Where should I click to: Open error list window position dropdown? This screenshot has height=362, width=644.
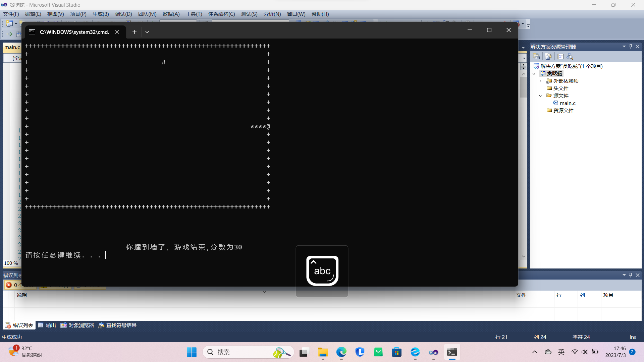coord(624,275)
